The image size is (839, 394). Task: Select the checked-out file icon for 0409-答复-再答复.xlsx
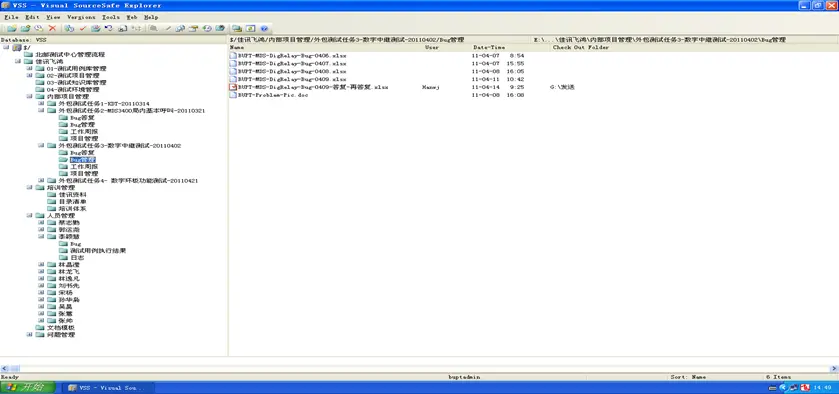pyautogui.click(x=233, y=87)
